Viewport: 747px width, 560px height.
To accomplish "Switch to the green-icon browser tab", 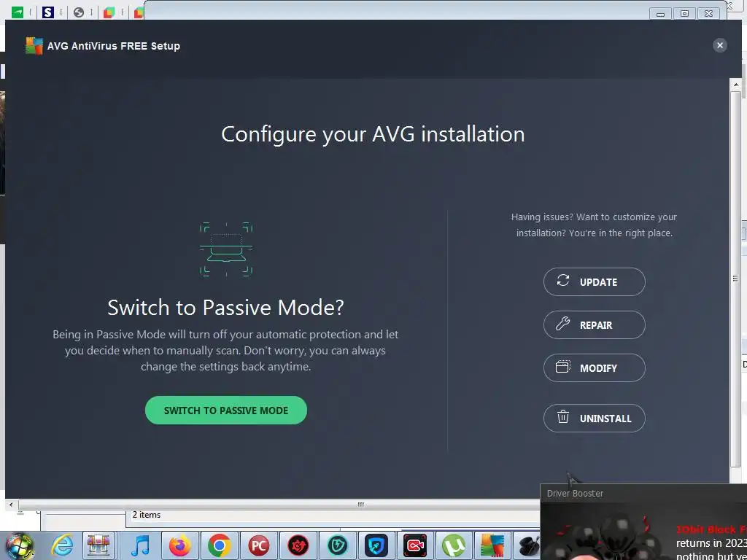I will click(18, 12).
